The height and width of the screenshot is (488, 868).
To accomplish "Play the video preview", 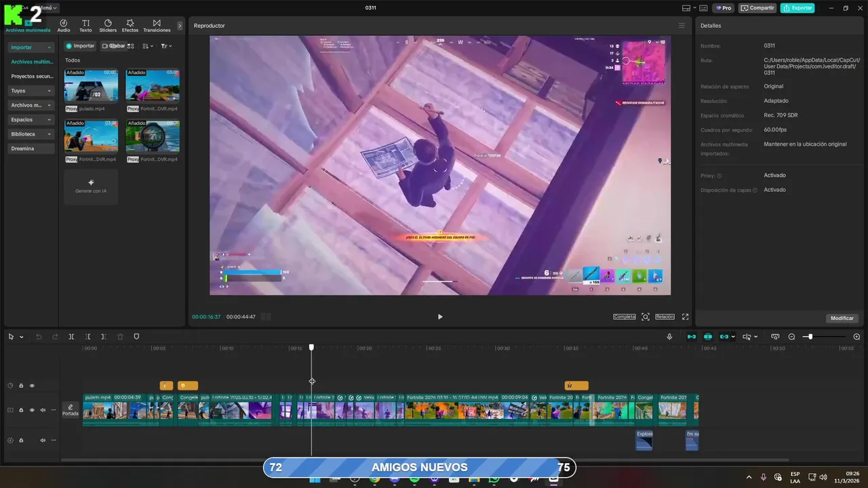I will click(440, 317).
